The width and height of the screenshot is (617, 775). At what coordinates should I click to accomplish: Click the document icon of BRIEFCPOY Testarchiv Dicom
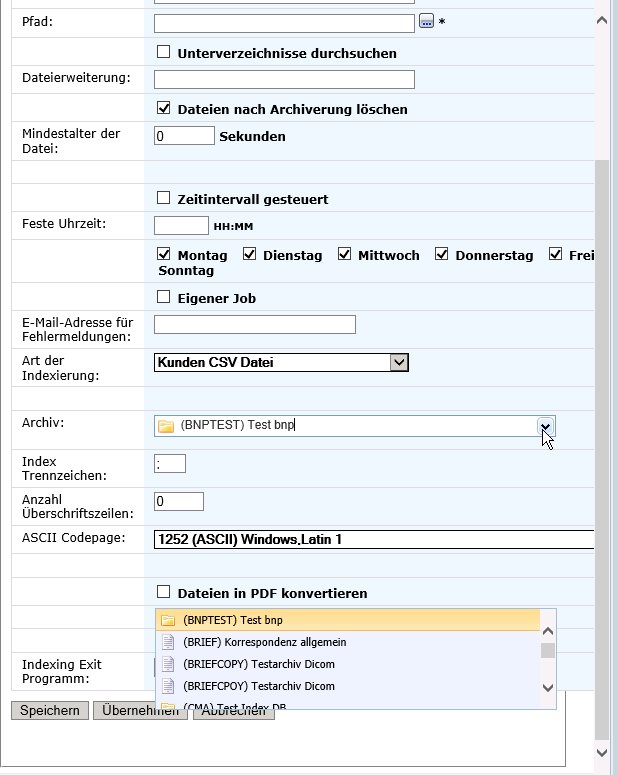coord(168,686)
